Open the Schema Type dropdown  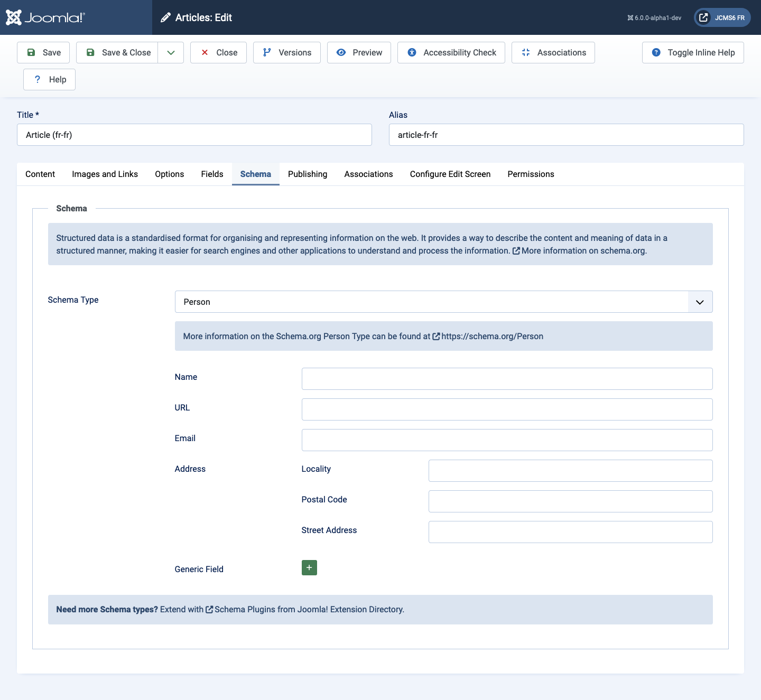pos(443,302)
